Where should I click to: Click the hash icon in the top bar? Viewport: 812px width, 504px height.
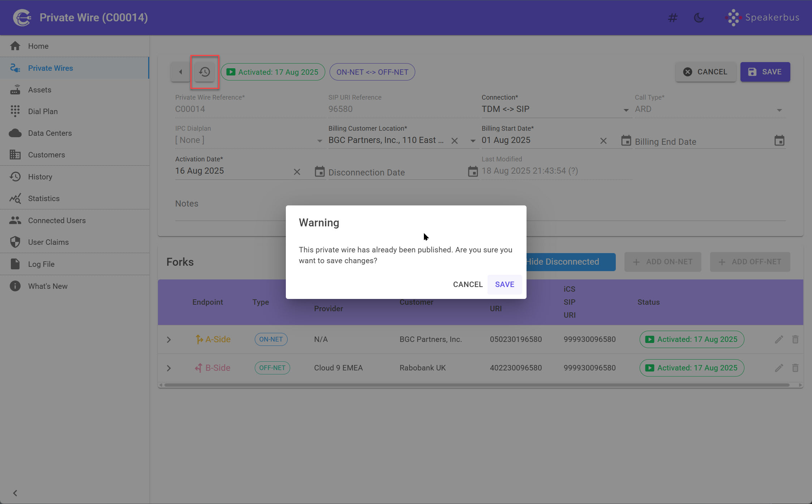click(673, 17)
